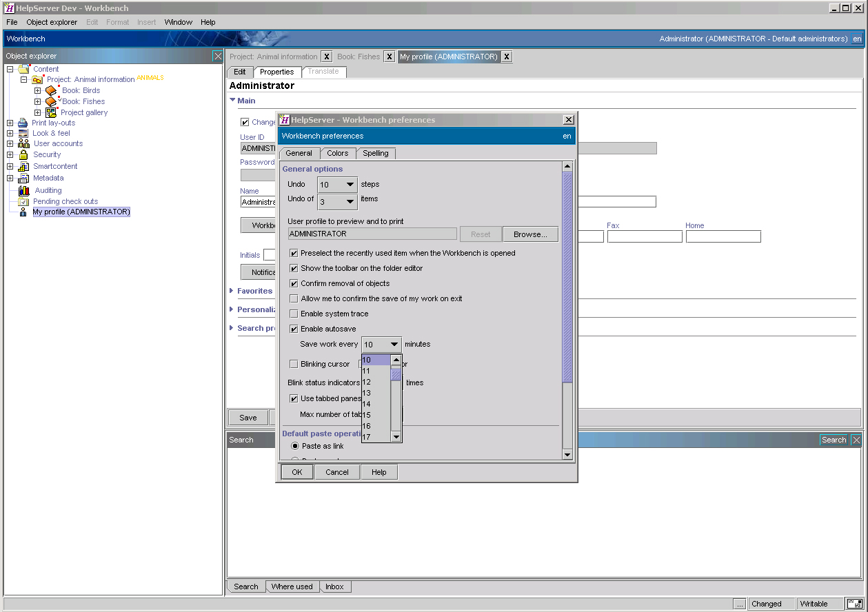Click the Book: Fishes book icon
The width and height of the screenshot is (868, 612).
pyautogui.click(x=52, y=101)
